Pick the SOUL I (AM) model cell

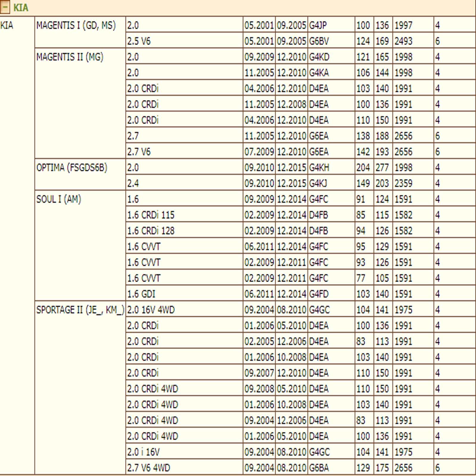point(59,199)
